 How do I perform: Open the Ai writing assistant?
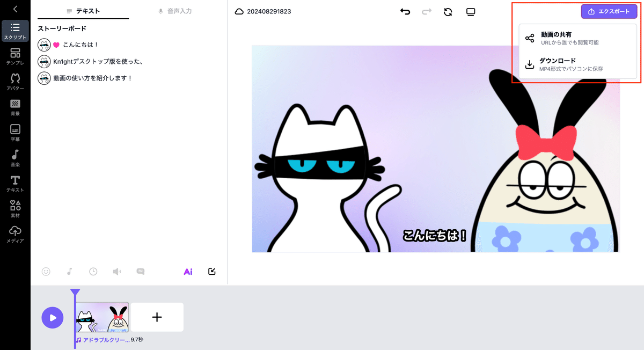point(188,272)
